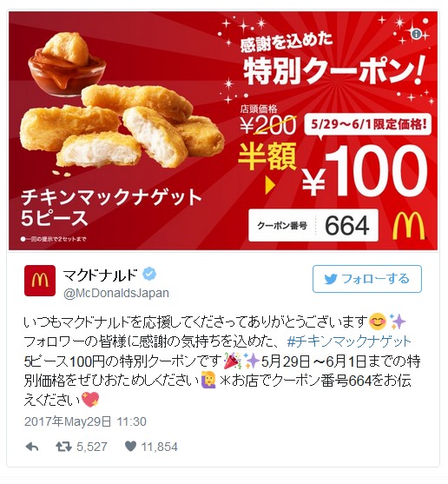Viewport: 448px width, 484px height.
Task: Click the reply arrow icon
Action: click(31, 447)
